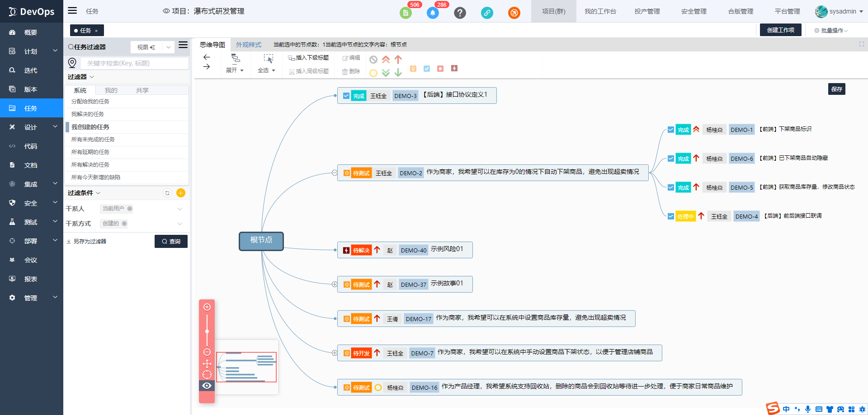Expand the collapsed DEMO-37 node
This screenshot has width=868, height=415.
(x=335, y=284)
